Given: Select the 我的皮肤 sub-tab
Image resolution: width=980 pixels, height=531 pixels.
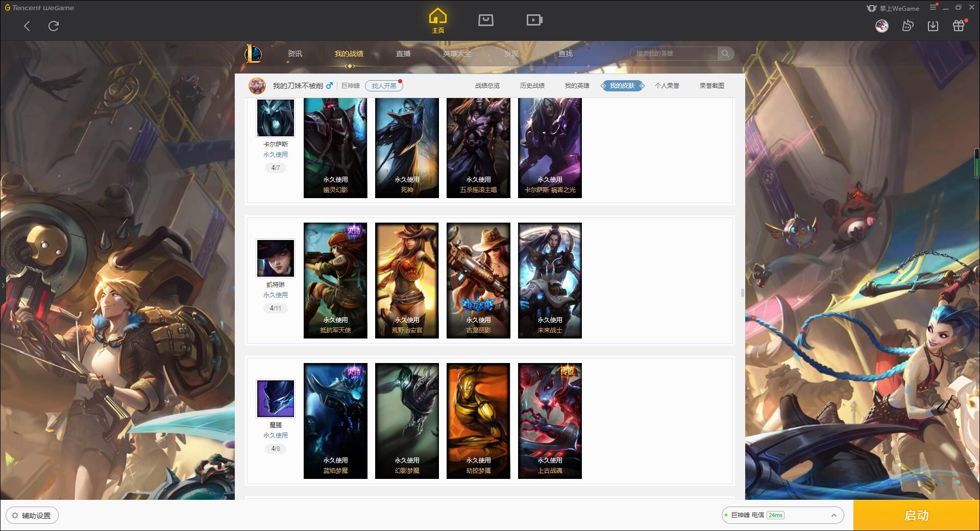Looking at the screenshot, I should click(x=622, y=86).
